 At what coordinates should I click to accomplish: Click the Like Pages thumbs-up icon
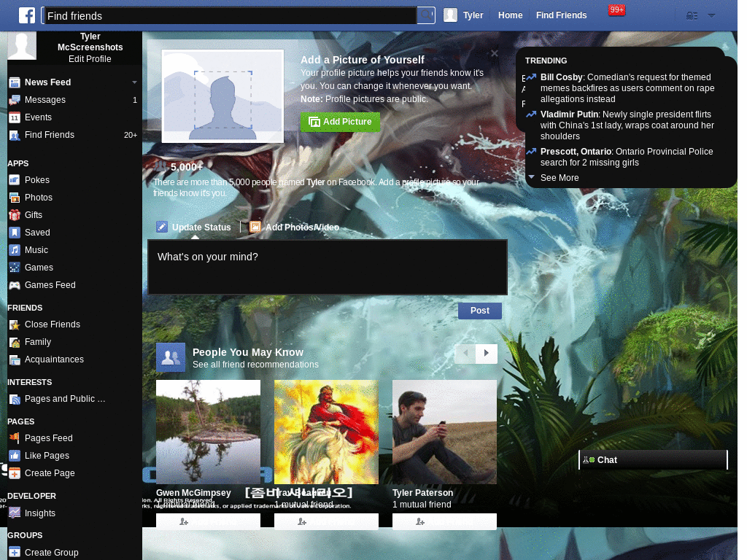(x=15, y=456)
